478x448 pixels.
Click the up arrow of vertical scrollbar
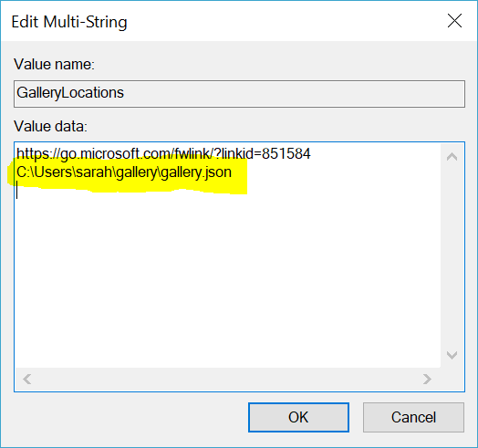[452, 157]
